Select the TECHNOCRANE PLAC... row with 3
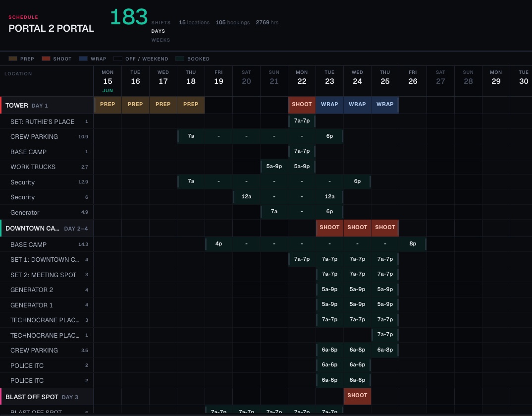 47,320
